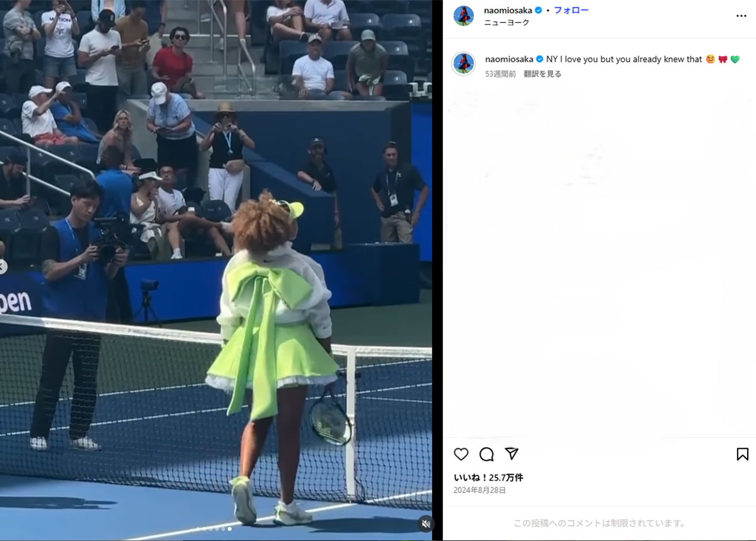Click naomiosaka profile avatar in header

click(464, 16)
